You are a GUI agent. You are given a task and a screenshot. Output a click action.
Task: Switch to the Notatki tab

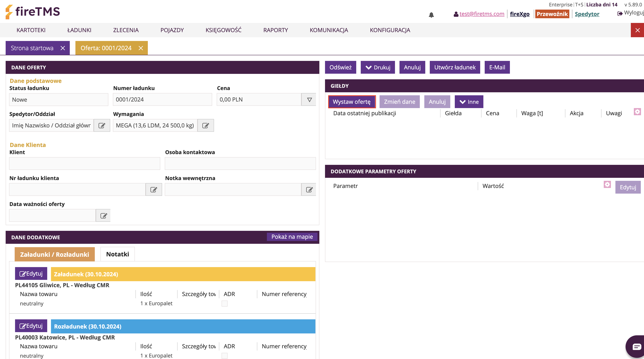click(118, 254)
